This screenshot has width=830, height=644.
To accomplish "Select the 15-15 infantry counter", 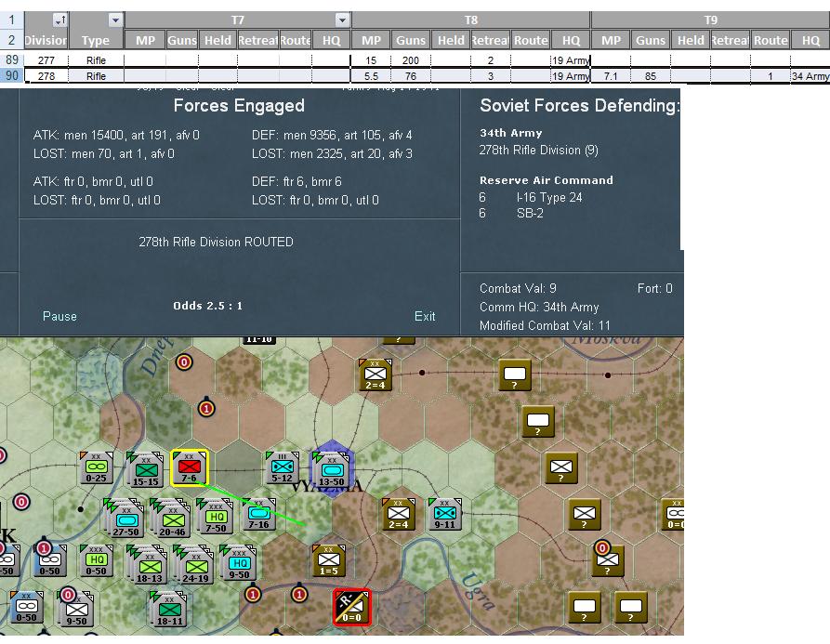I will 146,469.
